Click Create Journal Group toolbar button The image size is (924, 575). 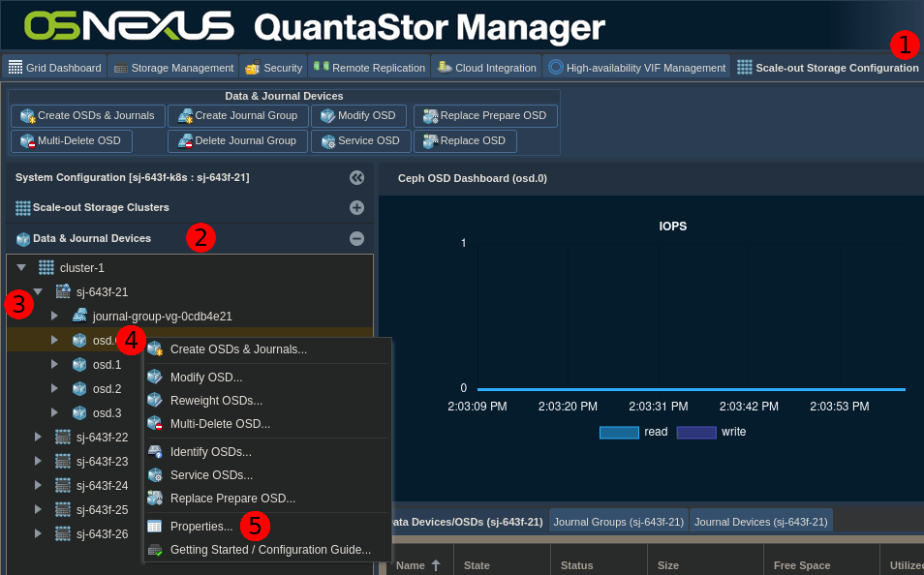coord(238,116)
